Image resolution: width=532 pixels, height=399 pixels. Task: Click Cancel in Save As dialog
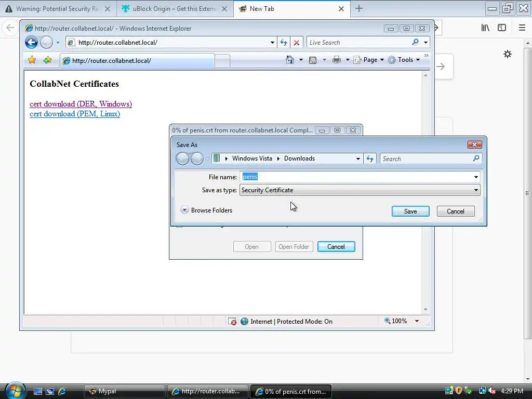455,211
